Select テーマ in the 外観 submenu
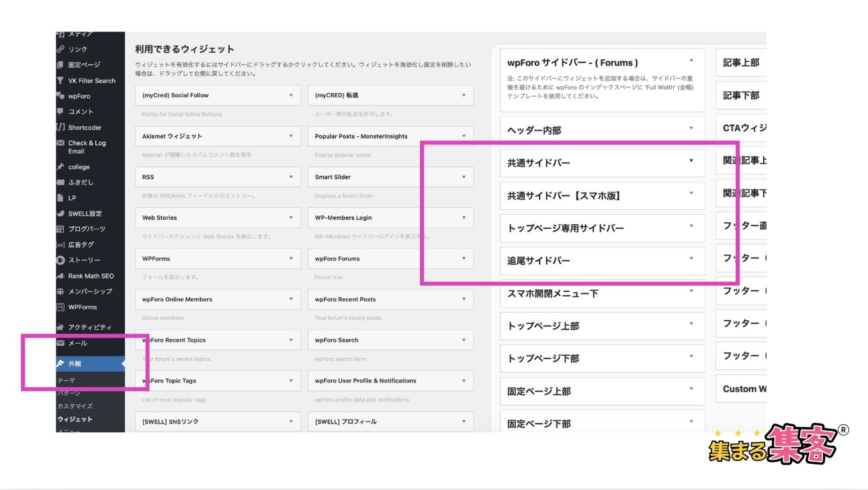 pos(66,381)
